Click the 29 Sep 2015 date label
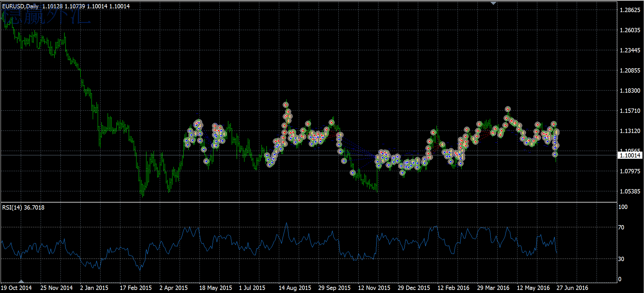This screenshot has height=293, width=644. [x=334, y=288]
